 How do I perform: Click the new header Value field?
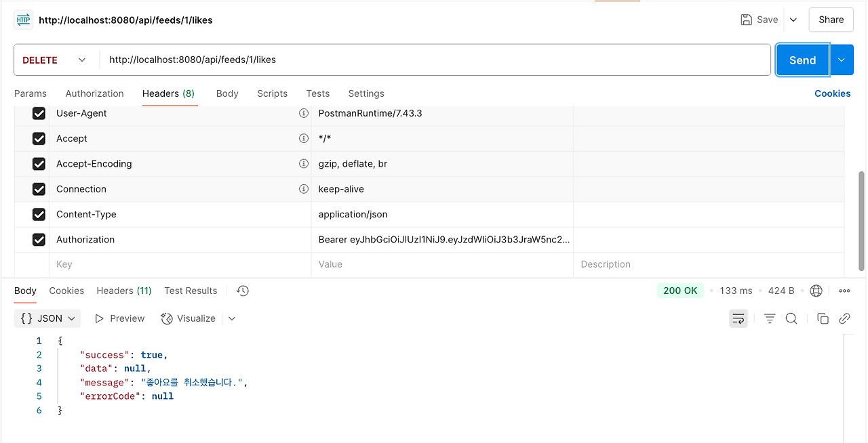(442, 264)
